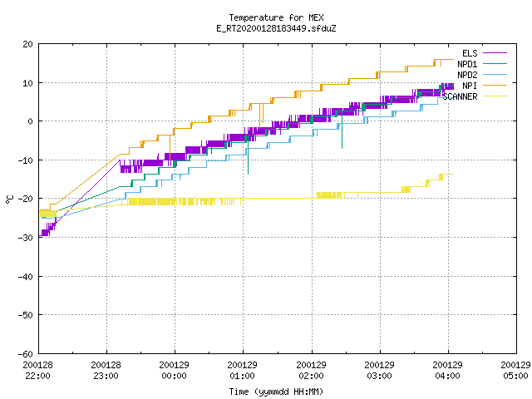The image size is (532, 399).
Task: Click the y-axis tick label -60
Action: pyautogui.click(x=26, y=354)
